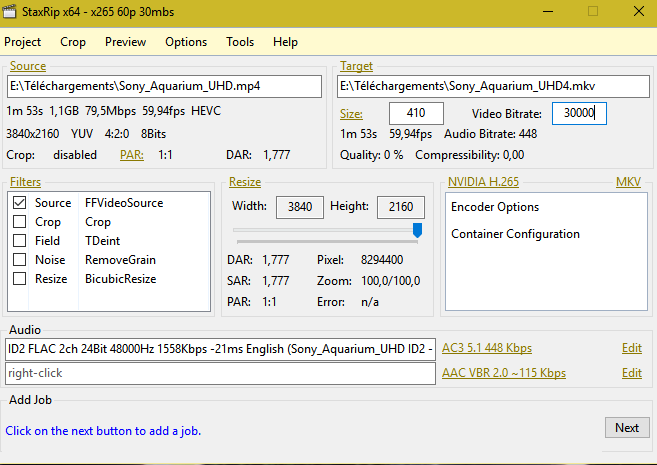Open Container Configuration
Viewport: 657px width, 465px height.
[x=515, y=234]
